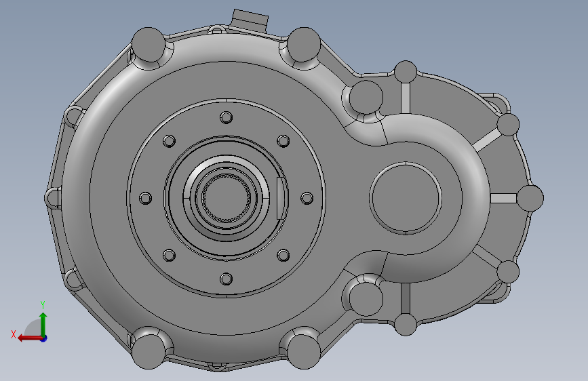Select the large flat circular boss on the right
Image resolution: width=588 pixels, height=381 pixels.
(406, 199)
